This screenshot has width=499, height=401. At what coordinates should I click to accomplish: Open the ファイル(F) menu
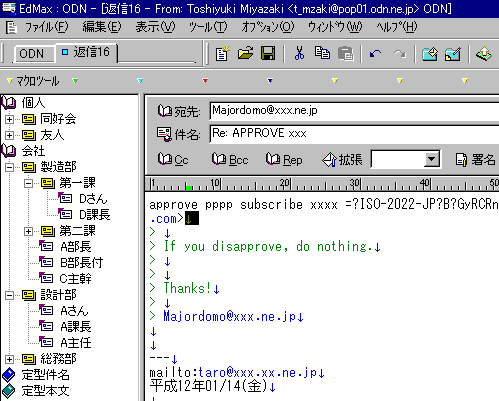pyautogui.click(x=46, y=27)
